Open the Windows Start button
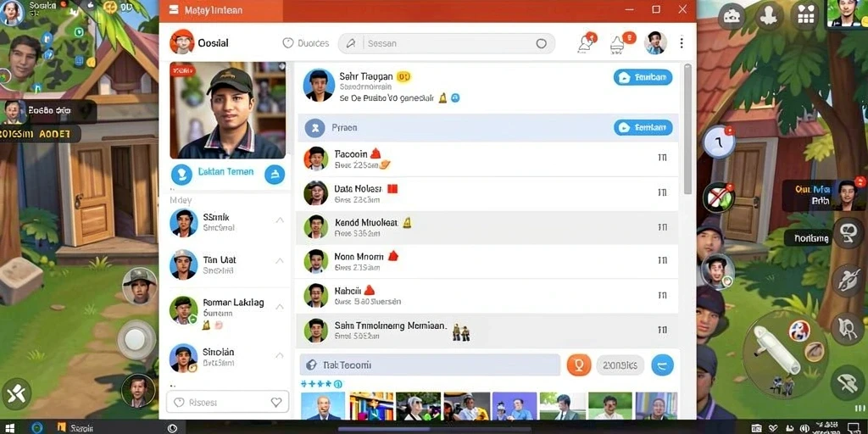This screenshot has width=868, height=434. (8, 428)
